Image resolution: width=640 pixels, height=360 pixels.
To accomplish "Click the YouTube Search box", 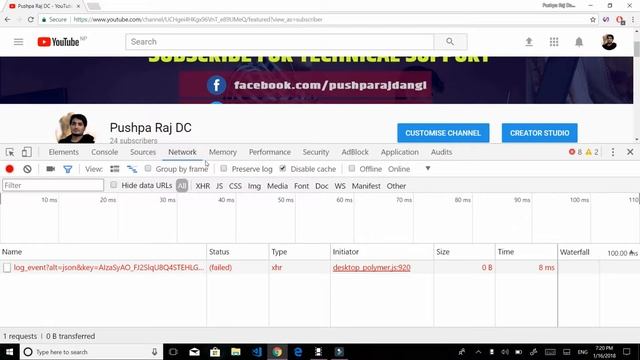I will coord(280,42).
